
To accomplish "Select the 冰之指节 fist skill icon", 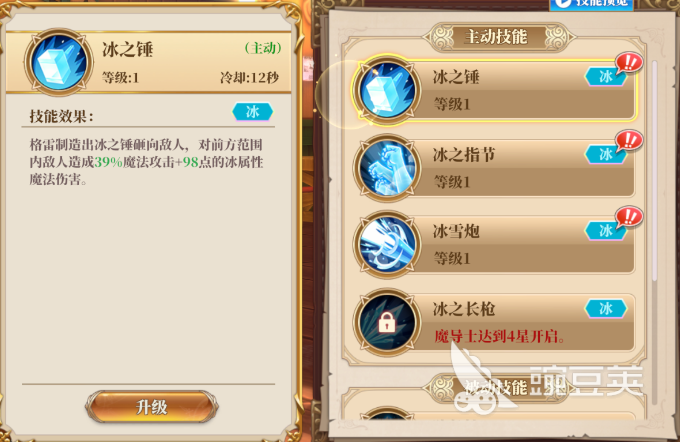I will pyautogui.click(x=387, y=168).
